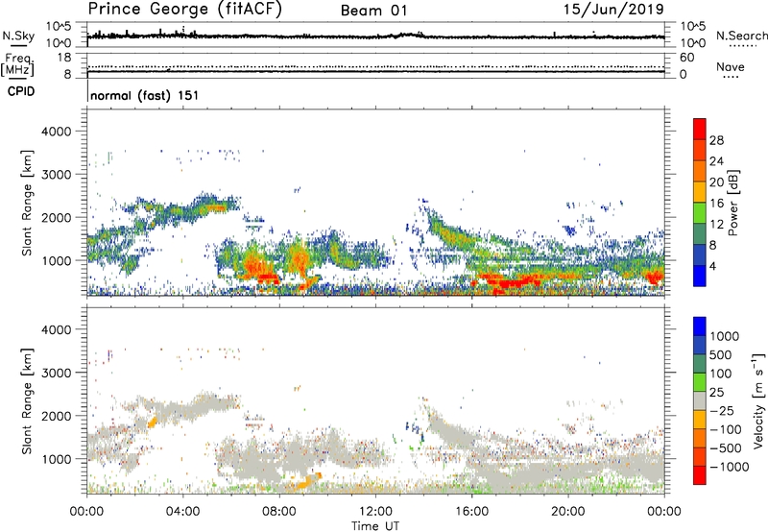Click the orange velocity patch near 09:00
The width and height of the screenshot is (768, 532).
click(x=305, y=482)
